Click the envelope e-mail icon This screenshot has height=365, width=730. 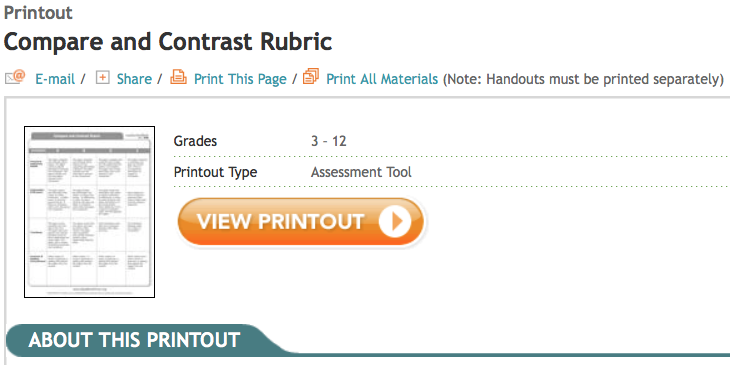(15, 77)
